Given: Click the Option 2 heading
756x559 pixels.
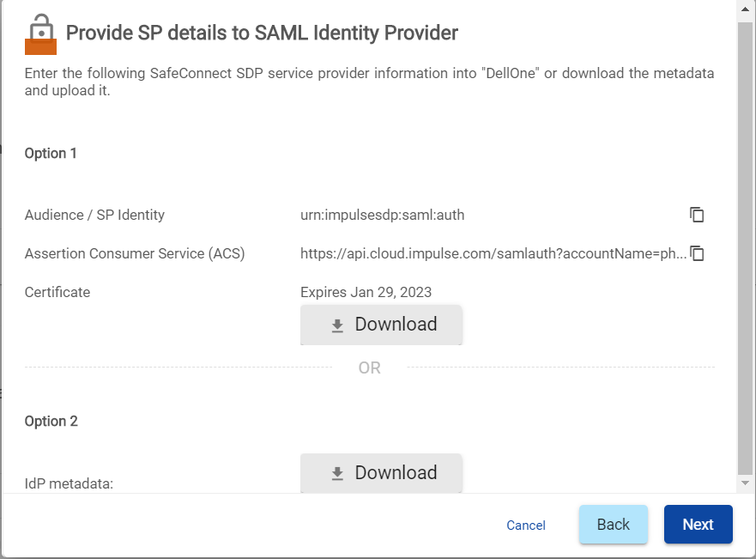Looking at the screenshot, I should tap(51, 422).
